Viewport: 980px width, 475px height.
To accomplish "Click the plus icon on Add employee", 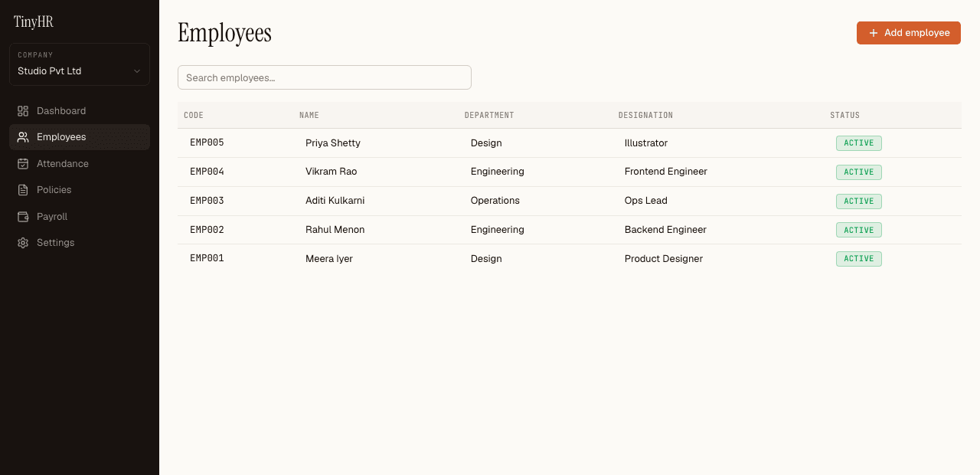I will click(x=874, y=33).
